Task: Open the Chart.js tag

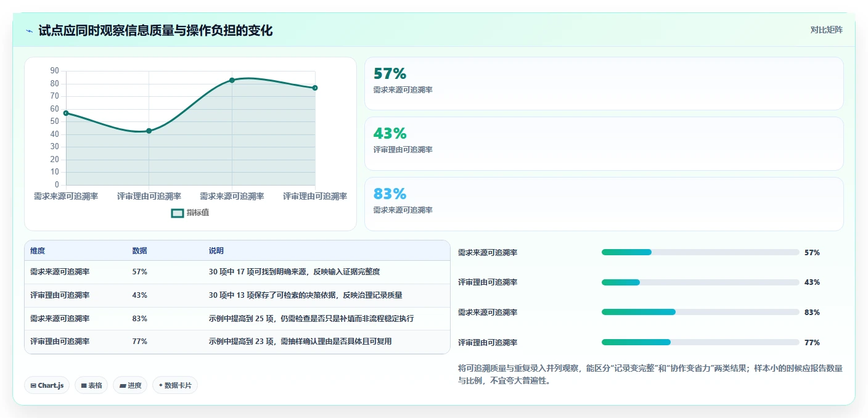Action: click(x=47, y=385)
